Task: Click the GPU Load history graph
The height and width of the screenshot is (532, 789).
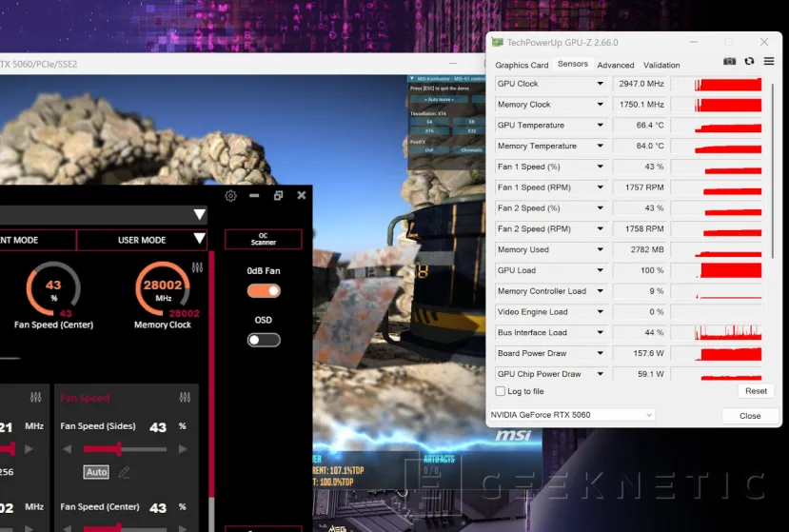Action: [x=717, y=270]
